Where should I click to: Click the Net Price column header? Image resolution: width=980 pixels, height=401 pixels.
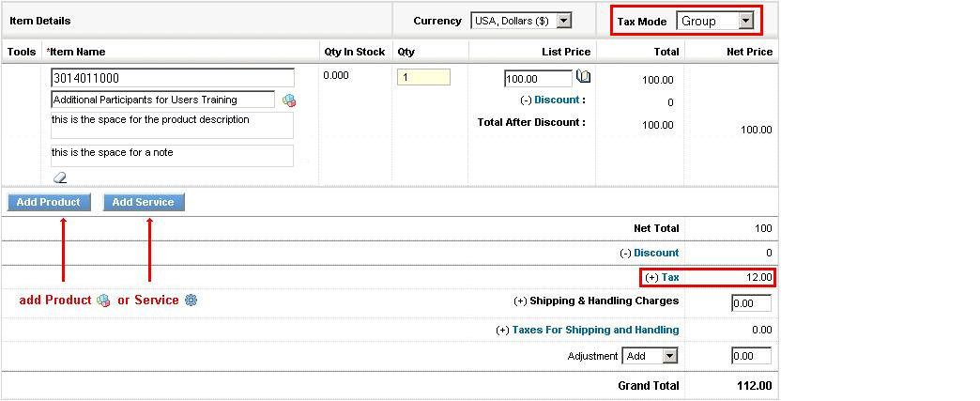[x=750, y=52]
